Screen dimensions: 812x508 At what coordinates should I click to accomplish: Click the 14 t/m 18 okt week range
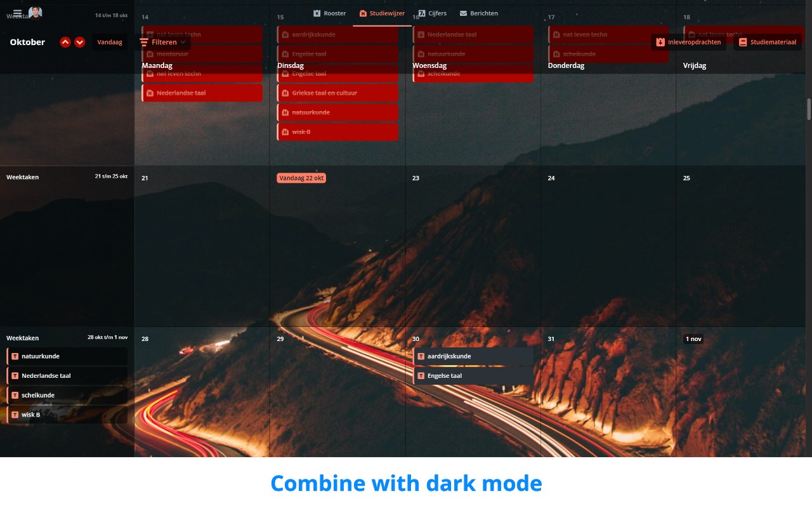pos(111,15)
